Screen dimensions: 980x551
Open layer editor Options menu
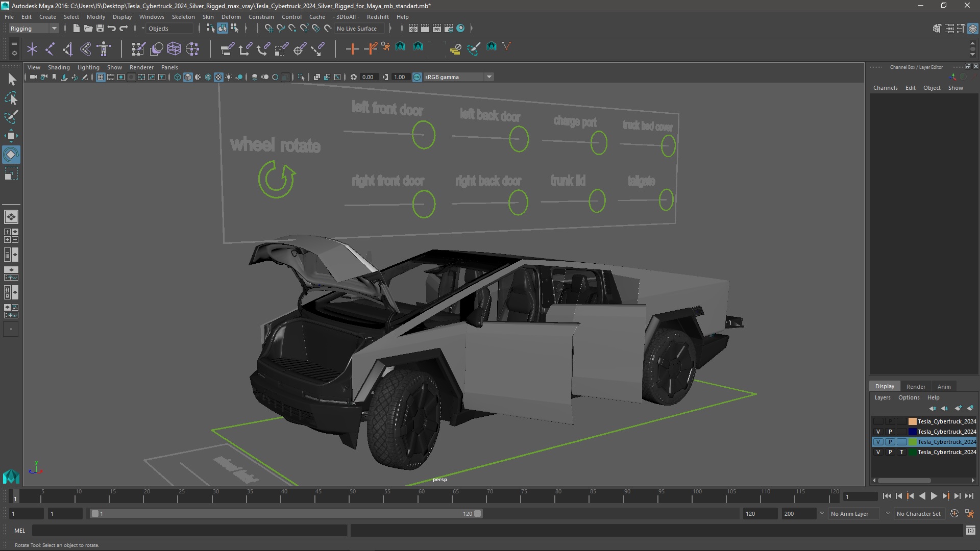pos(909,397)
